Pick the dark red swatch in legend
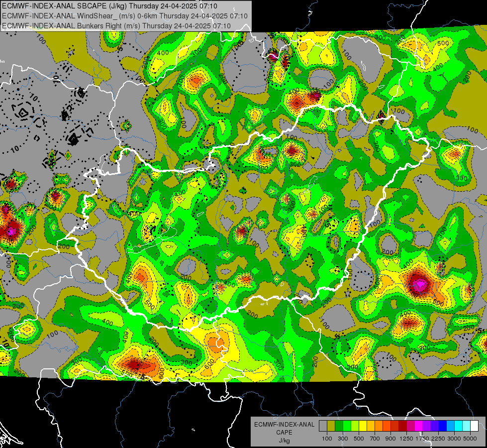Image resolution: width=487 pixels, height=448 pixels. 403,426
